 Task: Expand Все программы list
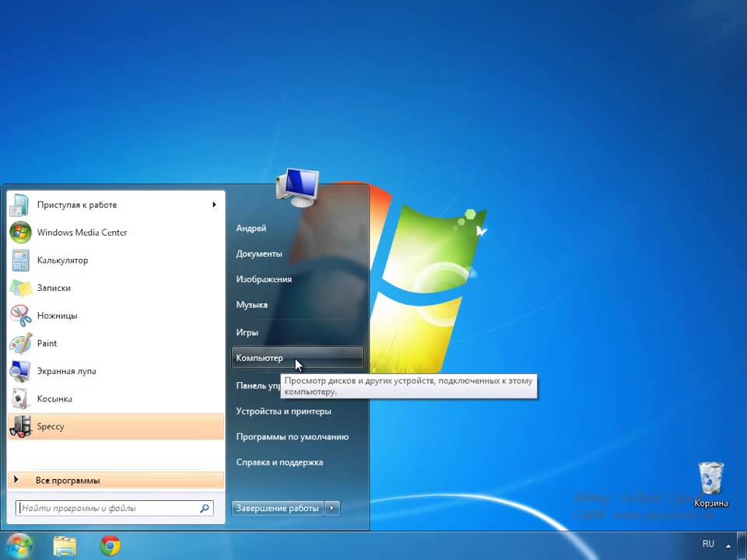pos(116,481)
